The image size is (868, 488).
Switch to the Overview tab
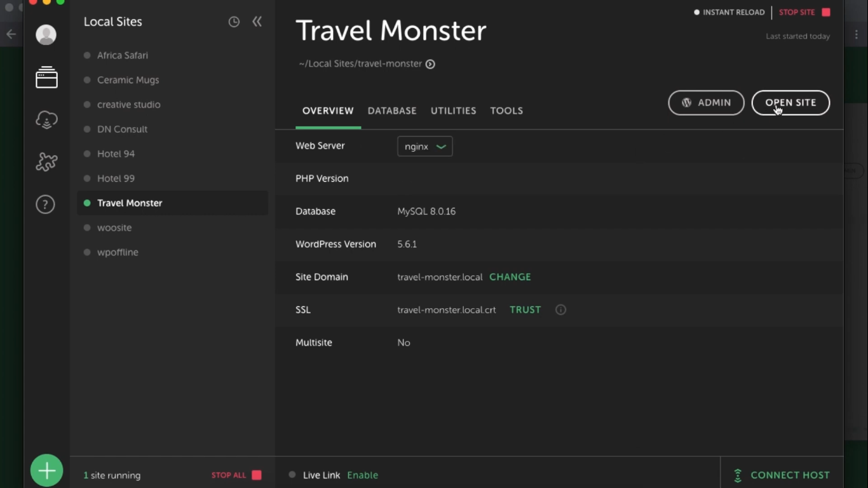tap(328, 111)
